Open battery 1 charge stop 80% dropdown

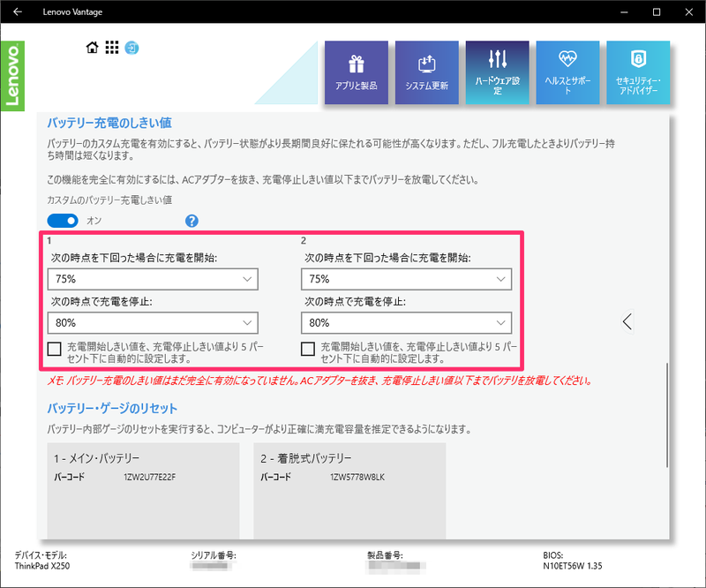click(x=153, y=323)
